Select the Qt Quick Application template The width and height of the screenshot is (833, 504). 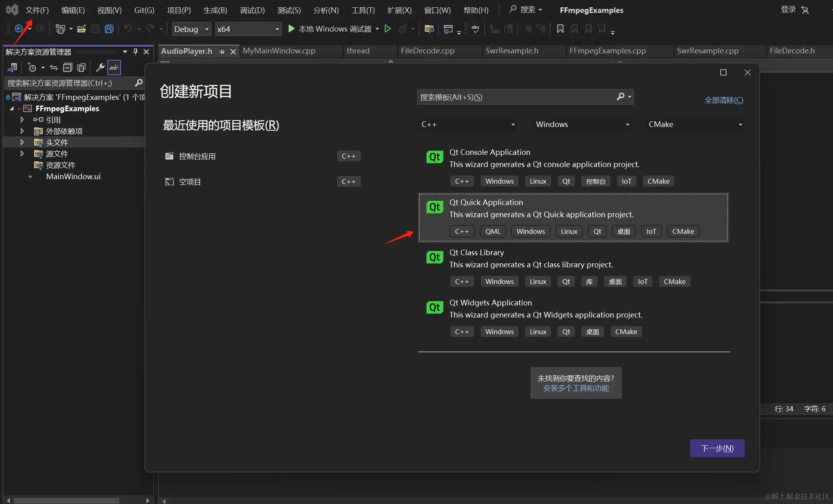(574, 218)
